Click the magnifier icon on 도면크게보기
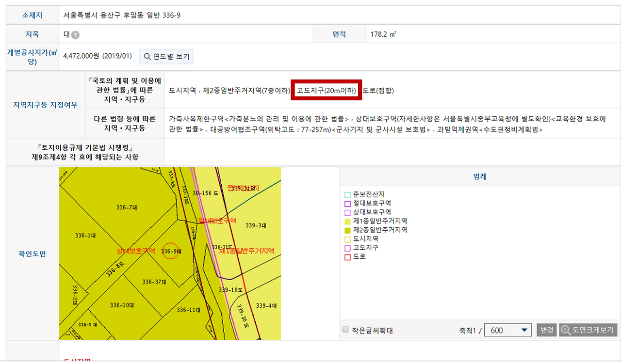Image resolution: width=621 pixels, height=364 pixels. [566, 330]
